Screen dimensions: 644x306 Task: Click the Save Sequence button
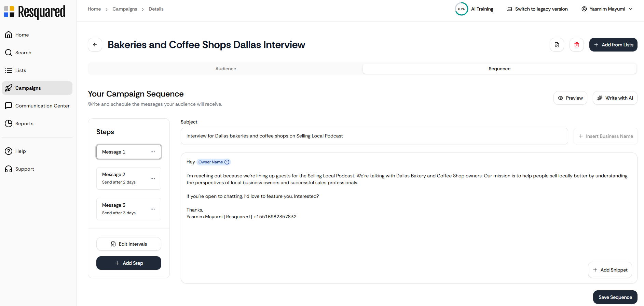(x=615, y=297)
